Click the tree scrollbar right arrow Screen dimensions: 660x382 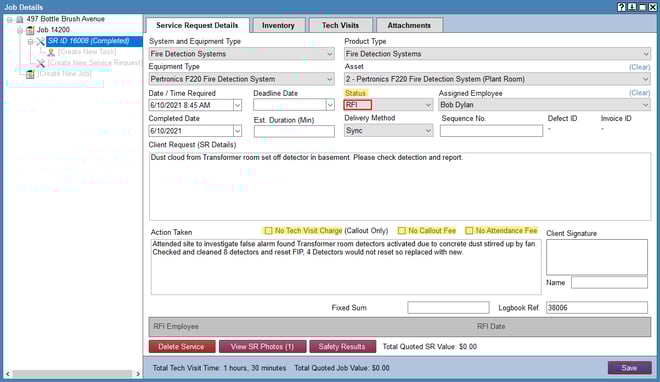point(138,374)
